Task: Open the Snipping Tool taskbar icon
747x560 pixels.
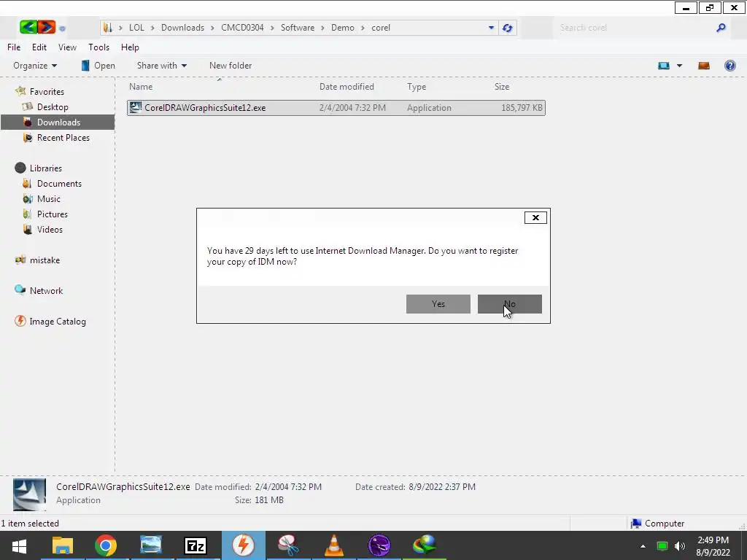Action: coord(289,545)
